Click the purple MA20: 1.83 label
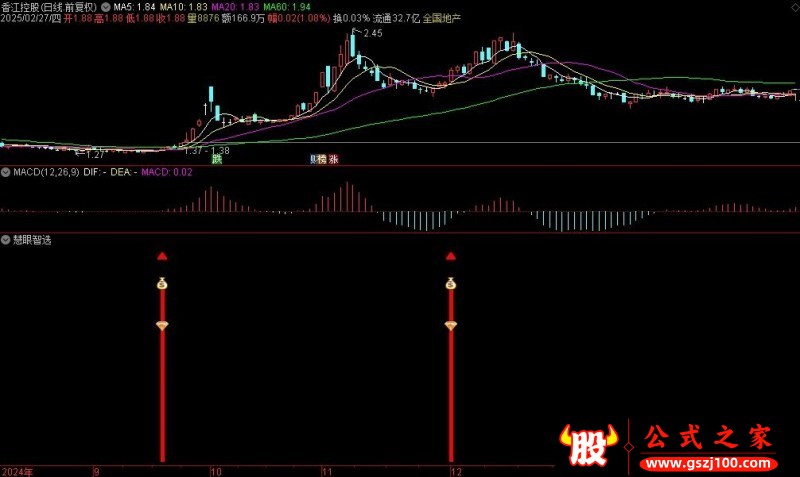Viewport: 800px width, 477px height. (235, 7)
